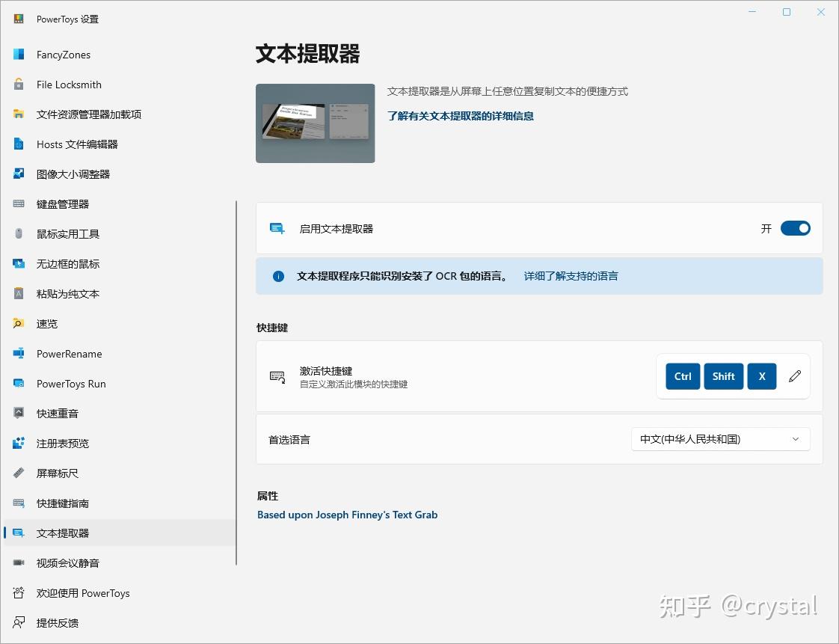Click the Text Extractor preview image
Viewport: 839px width, 644px height.
(315, 123)
